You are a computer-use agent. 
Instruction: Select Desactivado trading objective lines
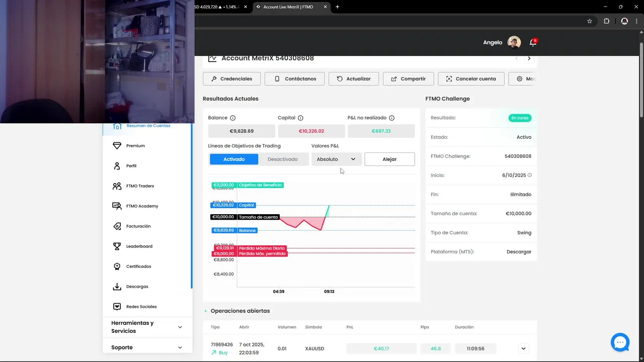tap(283, 159)
